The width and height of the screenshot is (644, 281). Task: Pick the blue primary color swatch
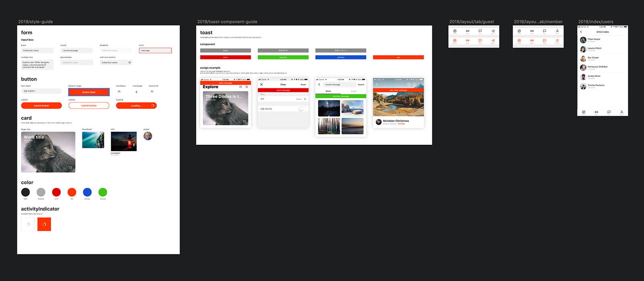[87, 192]
